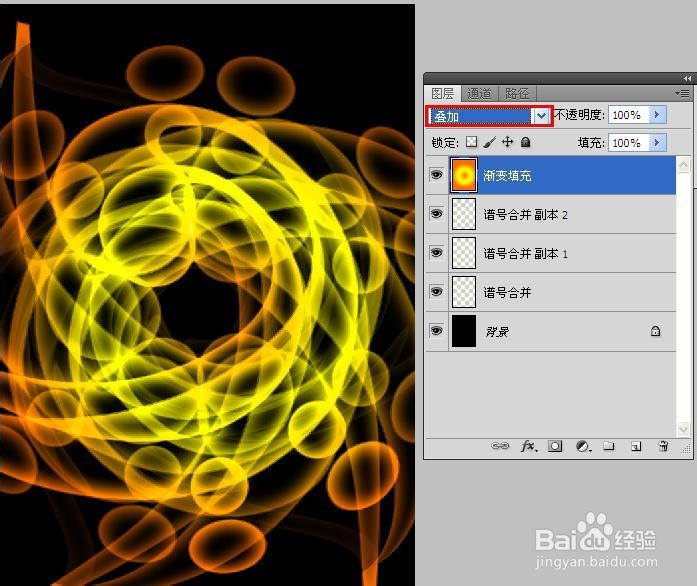Image resolution: width=697 pixels, height=586 pixels.
Task: Open the layers panel options menu
Action: [x=682, y=93]
